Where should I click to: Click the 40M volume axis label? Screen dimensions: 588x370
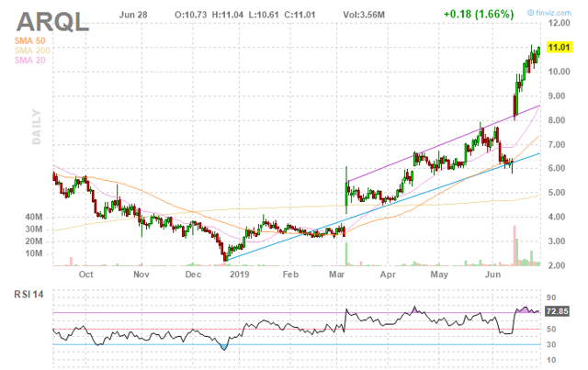point(34,217)
